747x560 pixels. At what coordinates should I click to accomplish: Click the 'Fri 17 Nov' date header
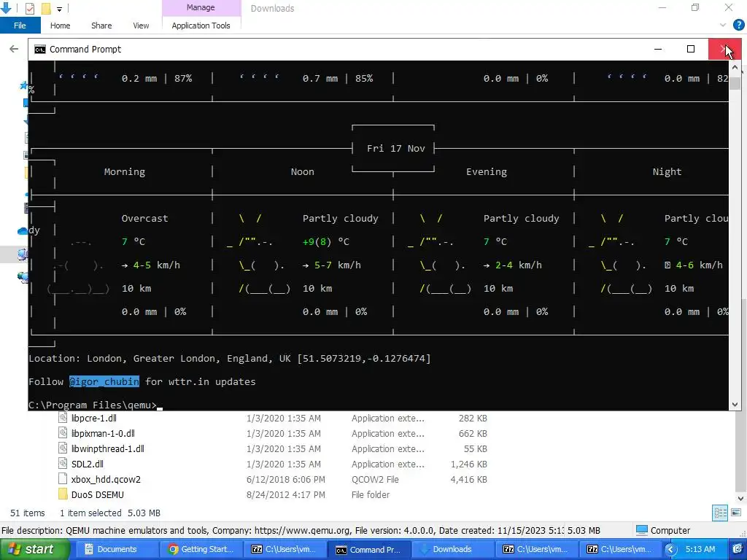395,148
